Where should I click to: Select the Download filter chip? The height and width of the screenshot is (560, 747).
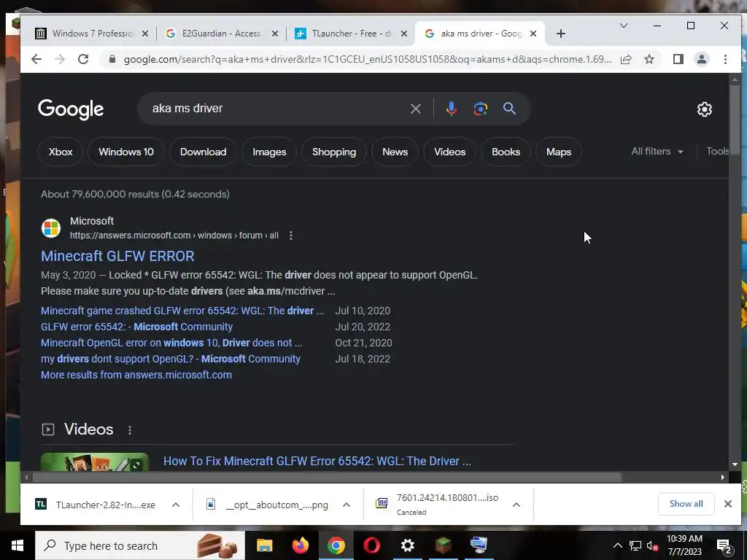pos(203,152)
